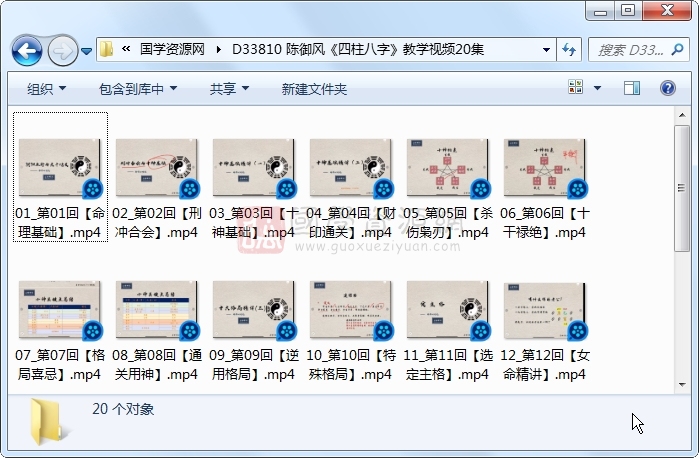Navigate to 国学资源网 breadcrumb
This screenshot has height=458, width=699.
[172, 49]
